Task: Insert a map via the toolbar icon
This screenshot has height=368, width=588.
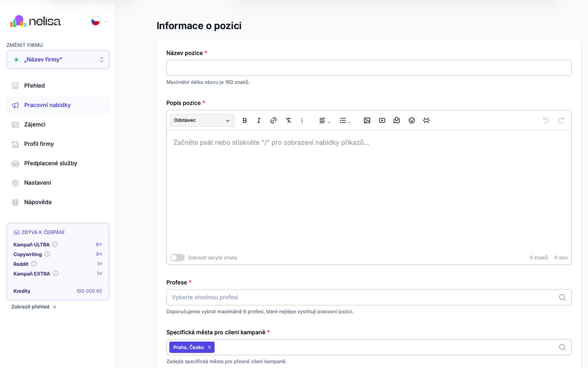Action: point(397,120)
